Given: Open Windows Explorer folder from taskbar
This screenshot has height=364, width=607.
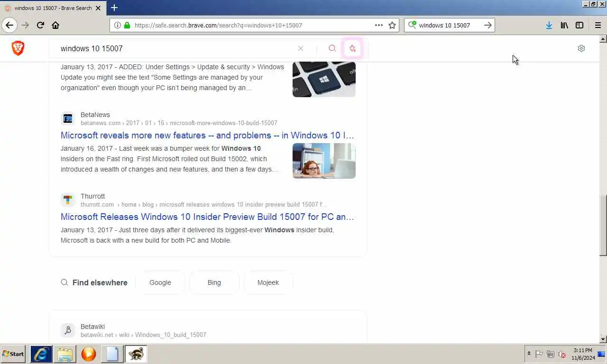Looking at the screenshot, I should tap(65, 354).
